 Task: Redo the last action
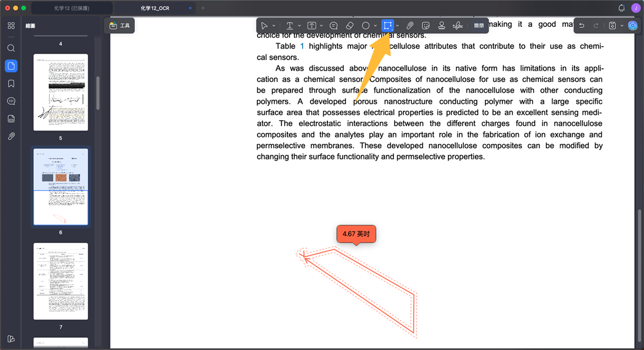596,26
